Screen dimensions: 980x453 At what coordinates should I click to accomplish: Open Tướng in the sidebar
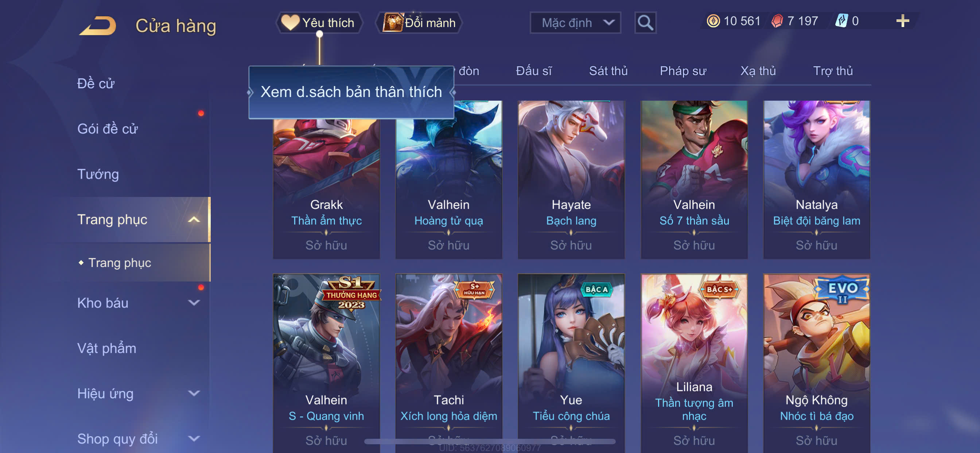[98, 174]
